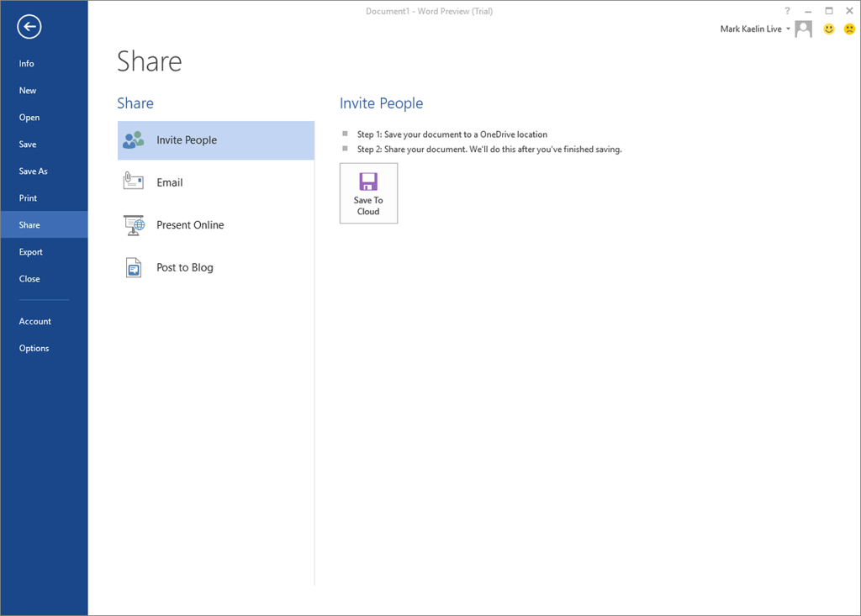Go to the Print page
The image size is (861, 616).
click(44, 198)
